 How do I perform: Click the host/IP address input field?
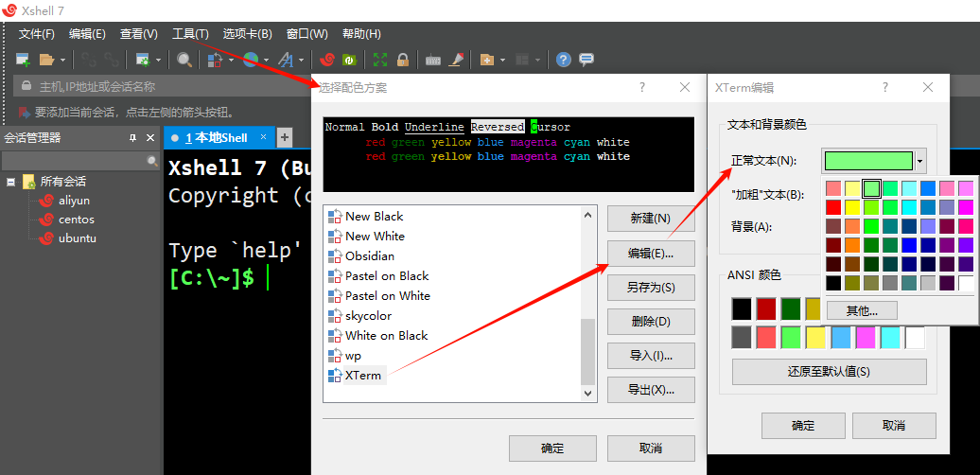point(163,86)
